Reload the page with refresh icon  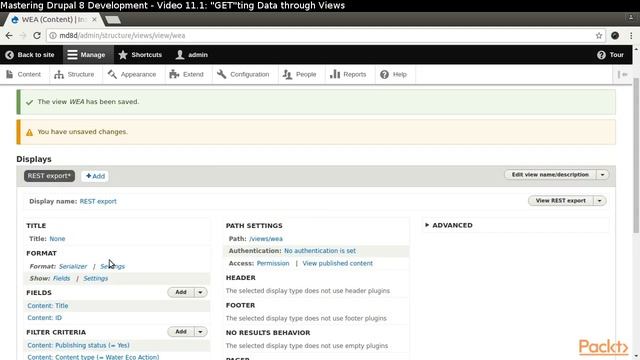click(37, 36)
